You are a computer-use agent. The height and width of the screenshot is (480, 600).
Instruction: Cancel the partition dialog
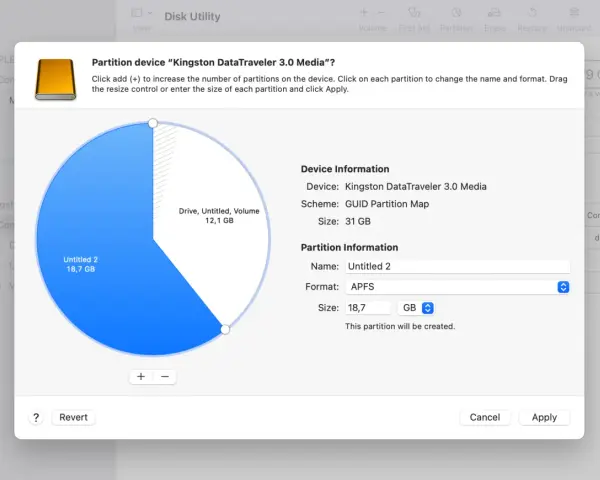pos(485,417)
